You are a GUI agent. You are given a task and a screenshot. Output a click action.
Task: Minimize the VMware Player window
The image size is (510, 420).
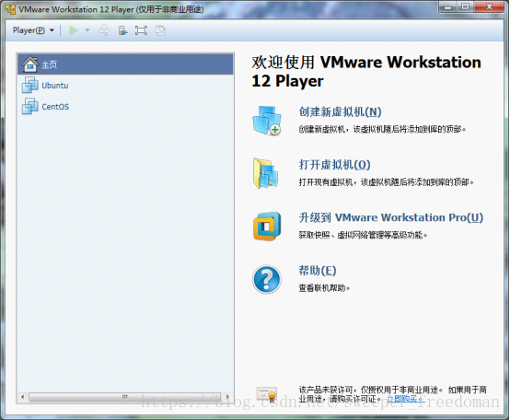[448, 6]
